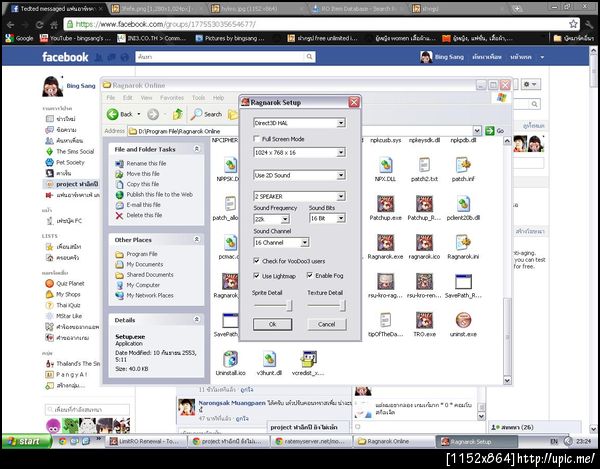Open Direct3D HAL device dropdown

341,123
